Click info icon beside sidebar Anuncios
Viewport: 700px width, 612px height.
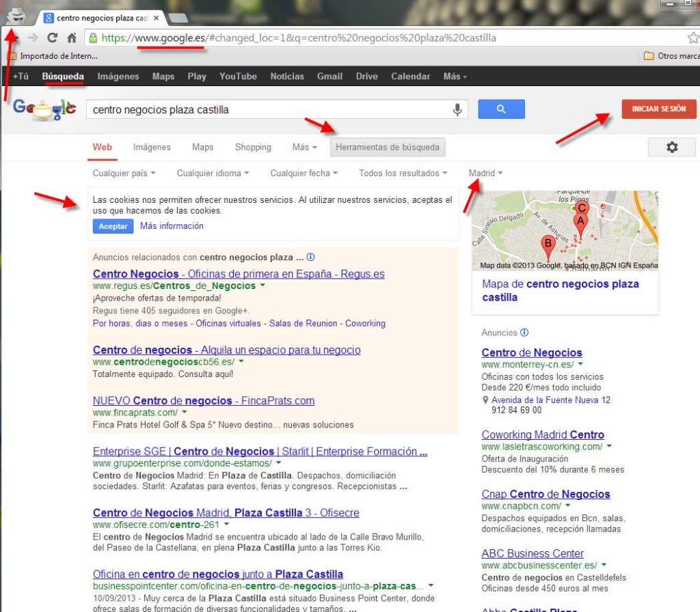(524, 333)
